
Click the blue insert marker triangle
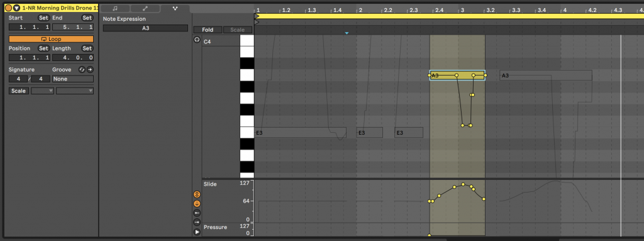347,33
